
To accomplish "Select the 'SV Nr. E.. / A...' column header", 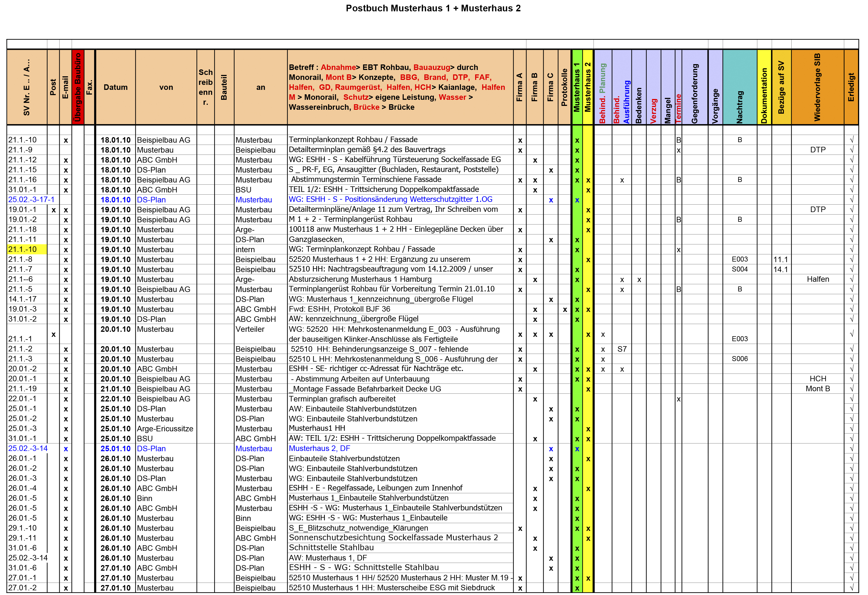I will click(x=27, y=87).
